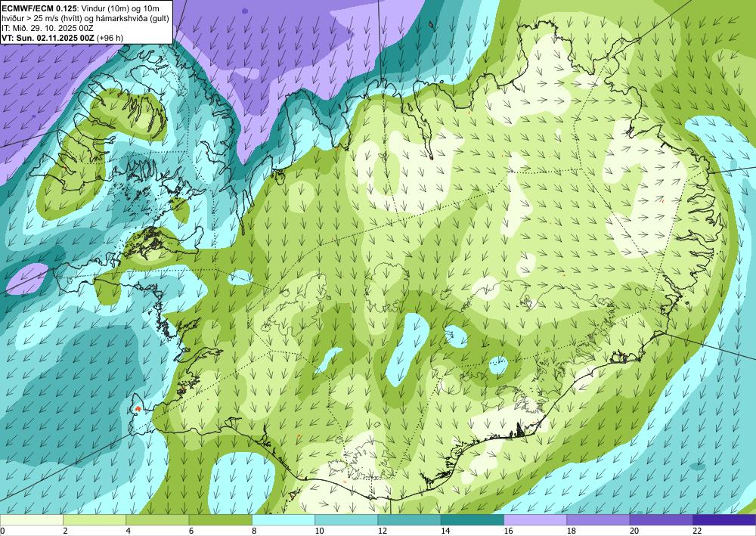This screenshot has height=536, width=756.
Task: Click the scale label "18"
Action: point(572,531)
